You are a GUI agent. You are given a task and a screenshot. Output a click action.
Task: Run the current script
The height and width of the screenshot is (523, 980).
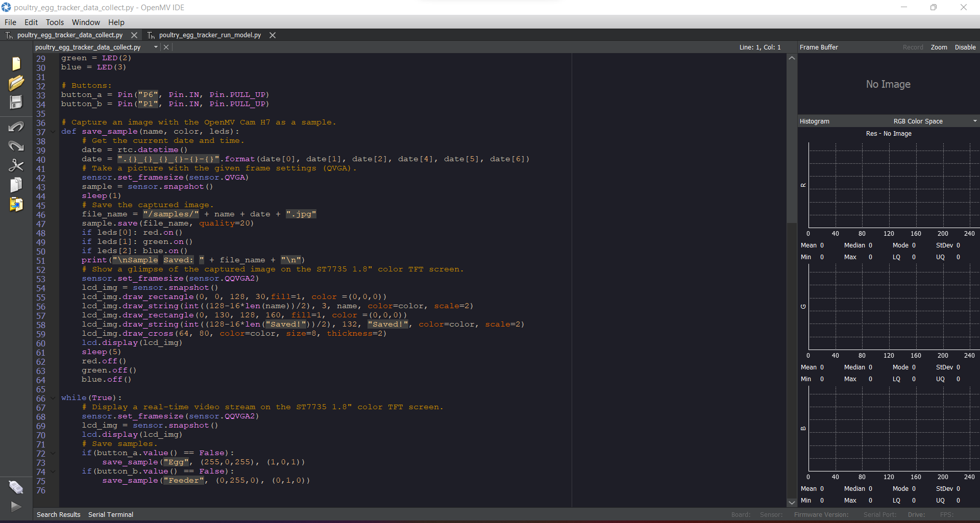click(16, 507)
